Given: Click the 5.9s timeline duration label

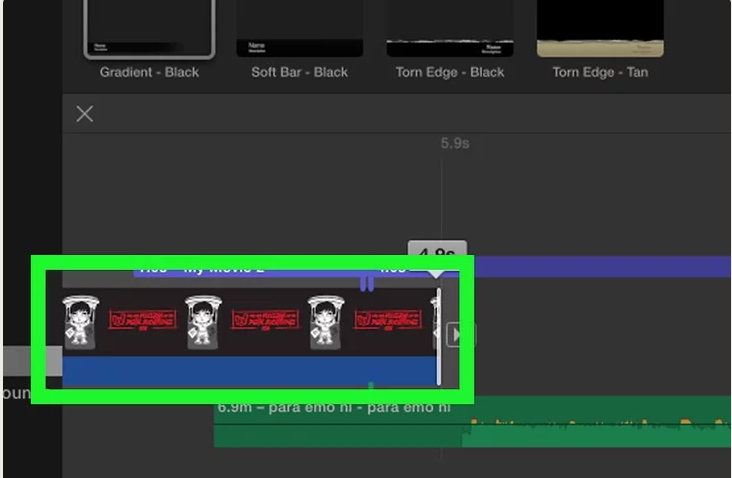Looking at the screenshot, I should point(455,143).
